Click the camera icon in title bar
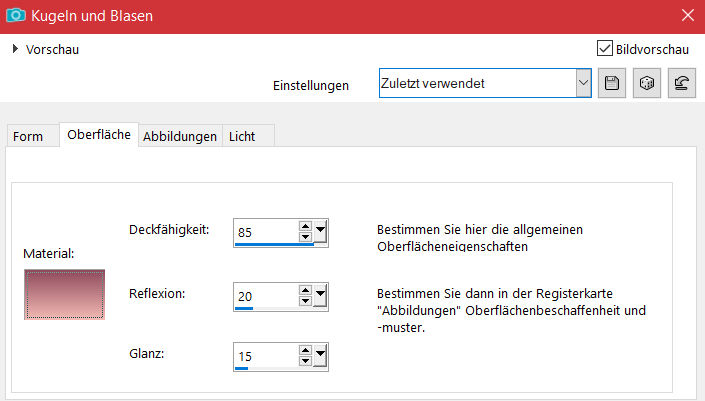 pos(17,16)
